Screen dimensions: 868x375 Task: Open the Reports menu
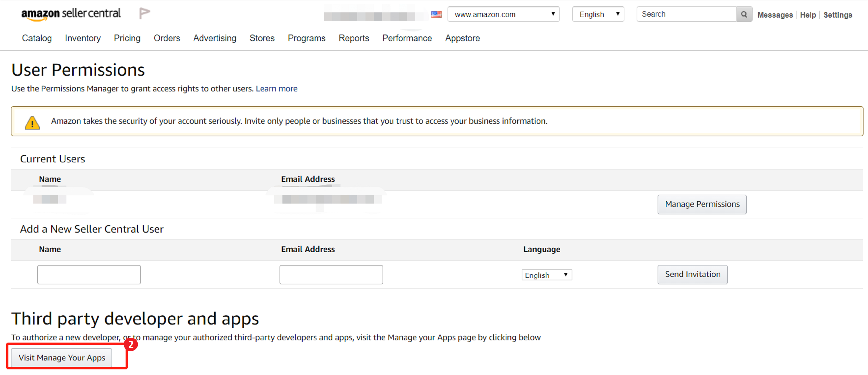(x=354, y=38)
